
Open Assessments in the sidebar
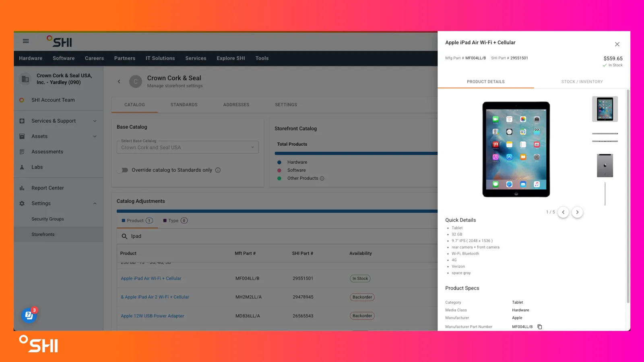coord(47,152)
